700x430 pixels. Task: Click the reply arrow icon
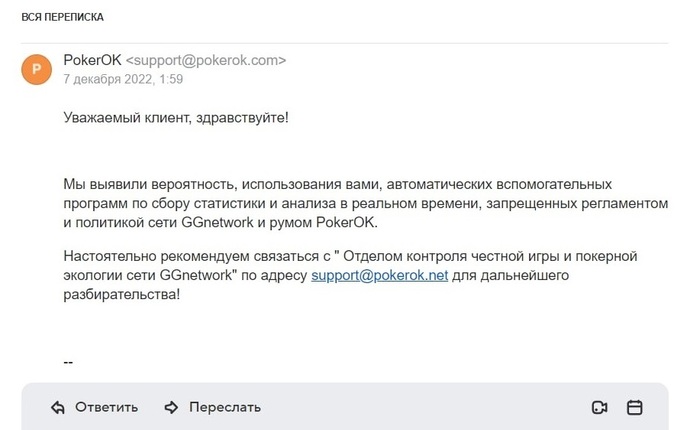58,407
